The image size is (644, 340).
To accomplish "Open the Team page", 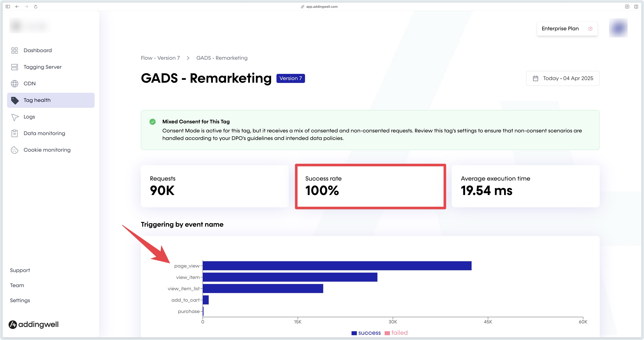I will coord(17,285).
